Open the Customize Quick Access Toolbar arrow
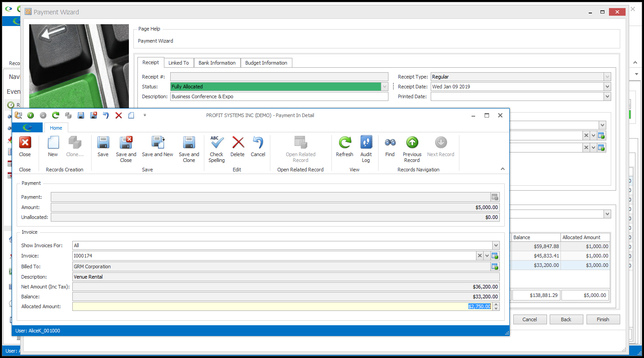Image resolution: width=644 pixels, height=358 pixels. click(x=145, y=115)
